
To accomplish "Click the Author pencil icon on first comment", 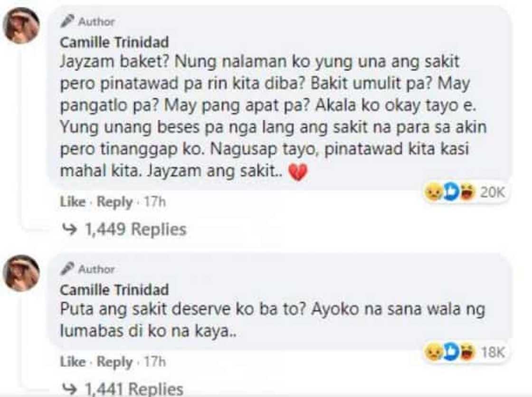I will (68, 21).
